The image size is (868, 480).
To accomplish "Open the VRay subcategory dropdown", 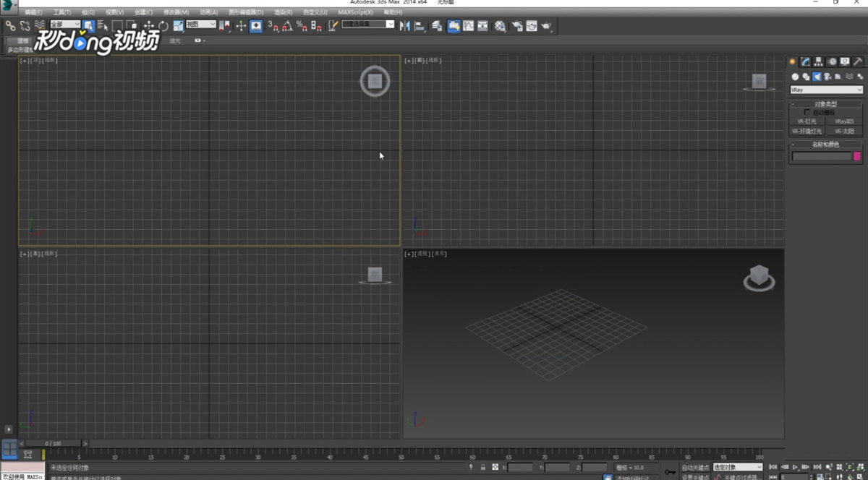I will [827, 90].
